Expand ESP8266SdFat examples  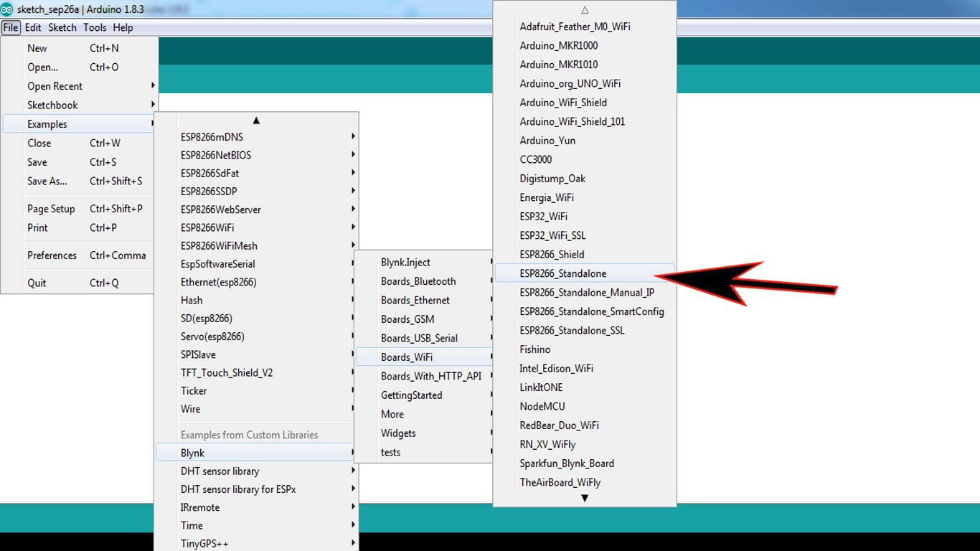pyautogui.click(x=256, y=173)
